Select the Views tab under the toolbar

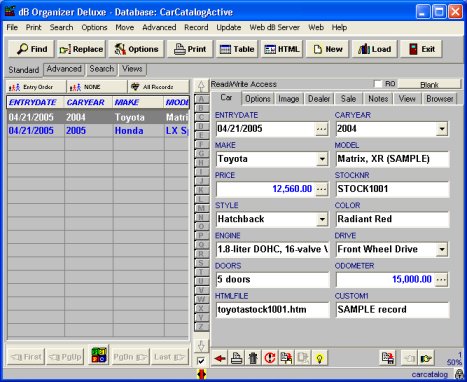click(x=132, y=69)
